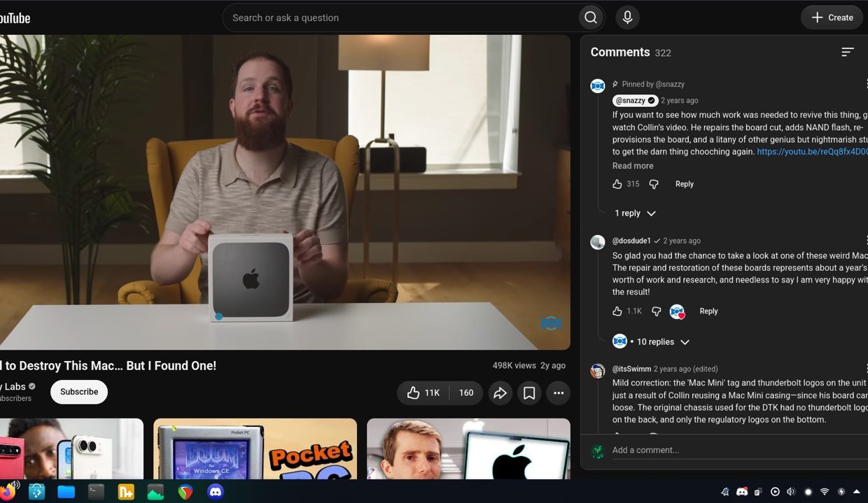The width and height of the screenshot is (868, 503).
Task: Focus the YouTube search box
Action: 401,17
